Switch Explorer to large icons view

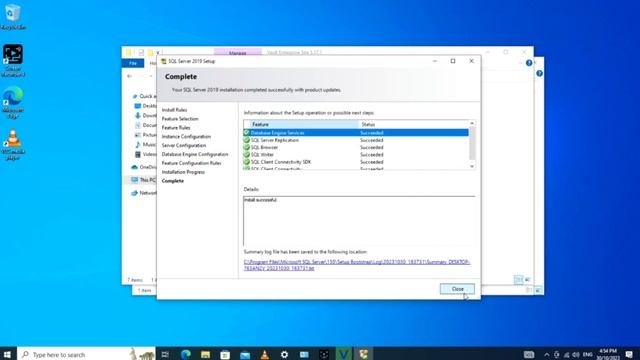[x=527, y=280]
